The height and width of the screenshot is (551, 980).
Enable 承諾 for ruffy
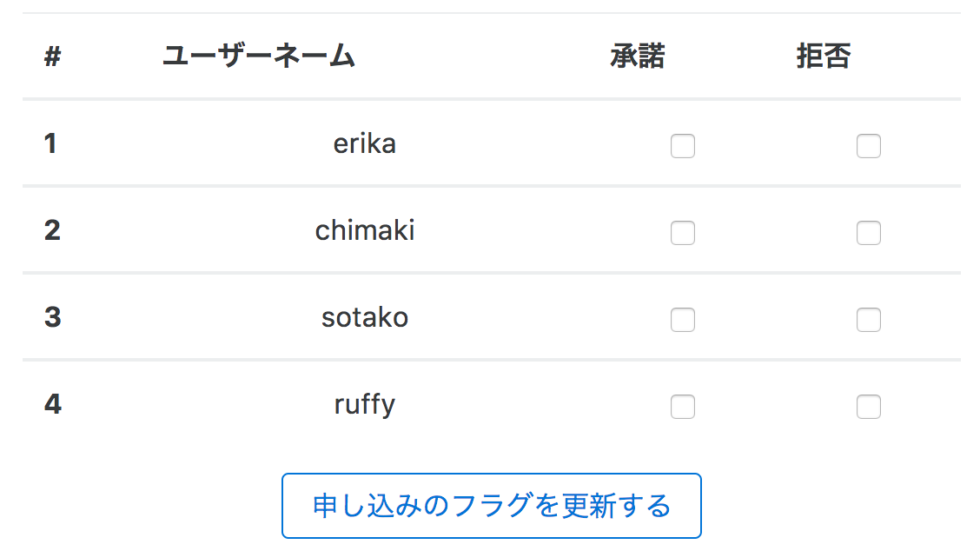[x=683, y=406]
